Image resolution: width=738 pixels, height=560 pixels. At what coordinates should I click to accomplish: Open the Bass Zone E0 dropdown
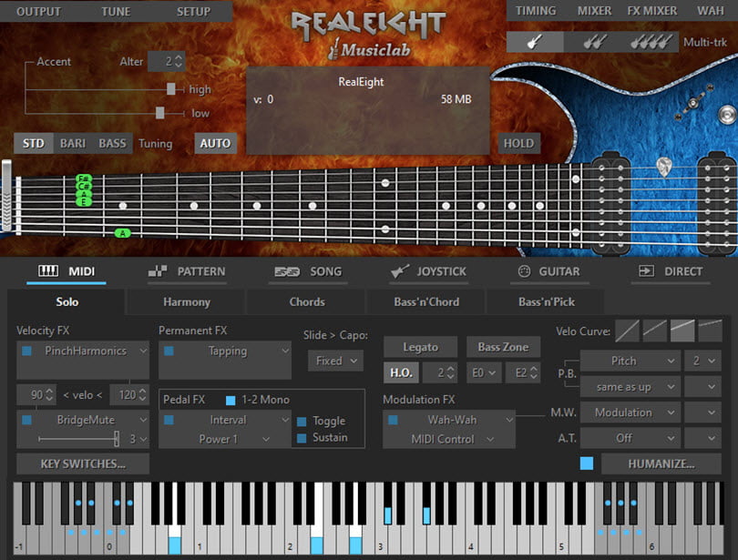(x=484, y=372)
